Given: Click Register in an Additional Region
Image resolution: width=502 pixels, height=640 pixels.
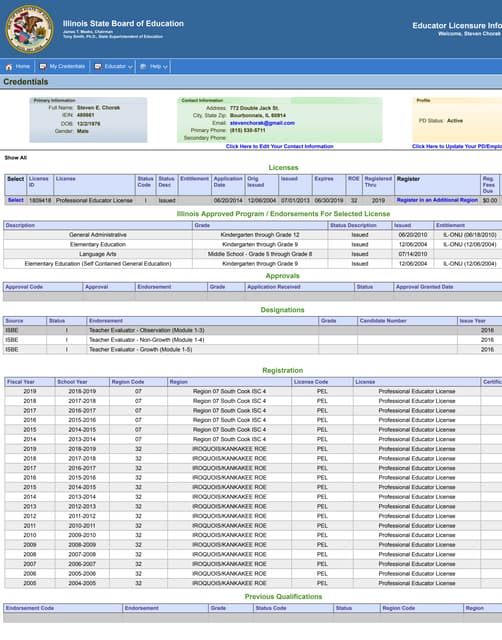Looking at the screenshot, I should [437, 200].
